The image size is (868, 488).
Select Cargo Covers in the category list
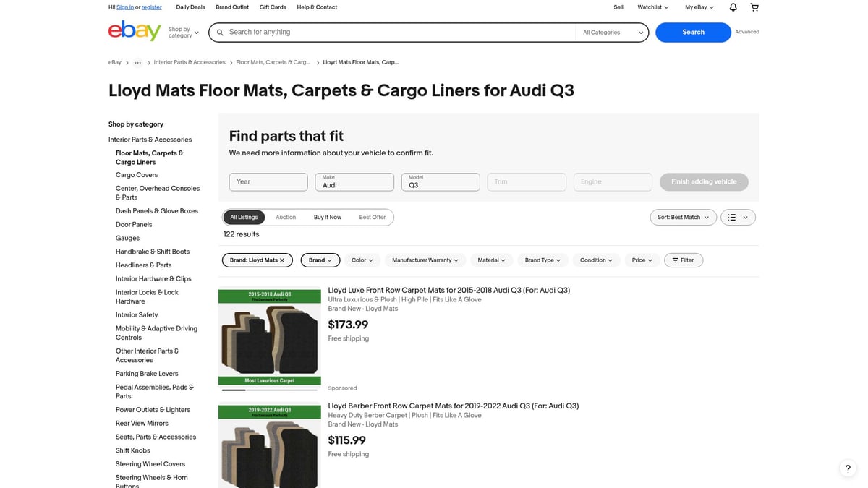pyautogui.click(x=137, y=175)
